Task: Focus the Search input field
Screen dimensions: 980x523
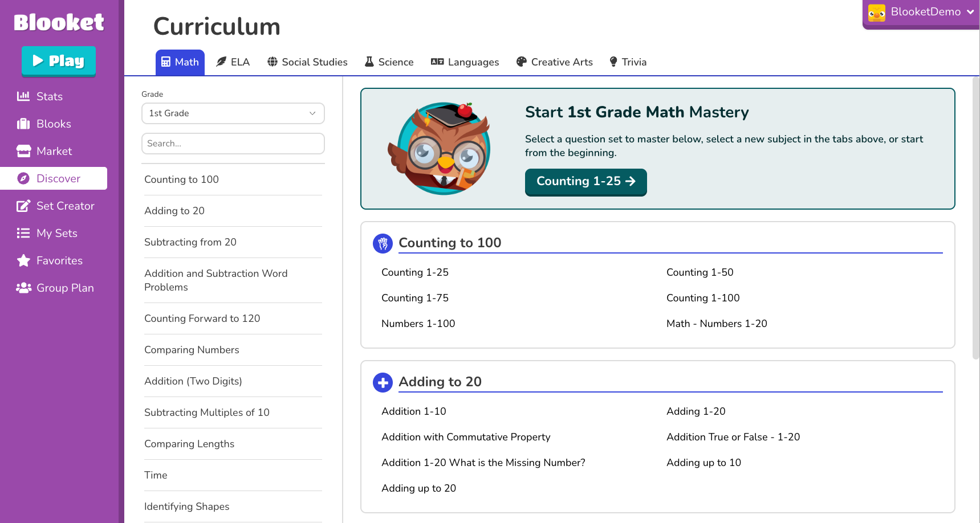Action: tap(233, 144)
